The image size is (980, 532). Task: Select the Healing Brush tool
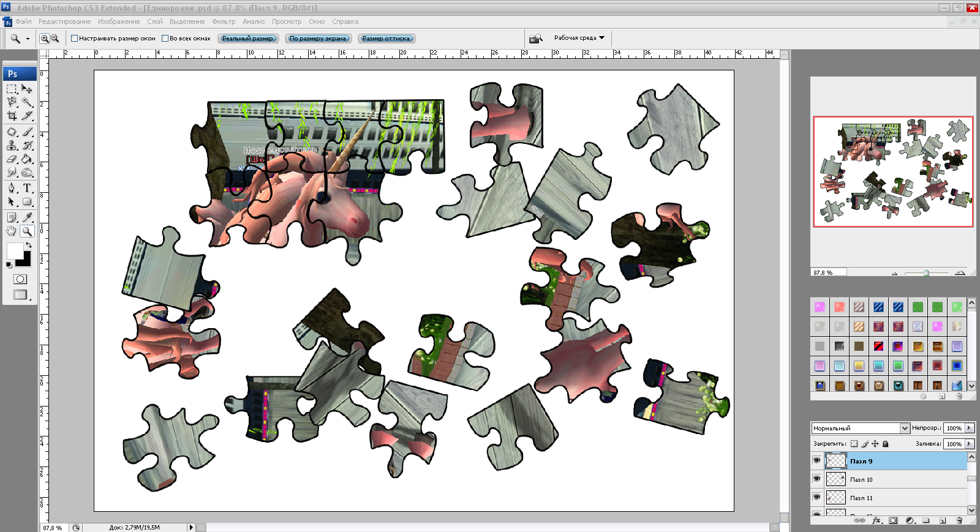point(12,132)
